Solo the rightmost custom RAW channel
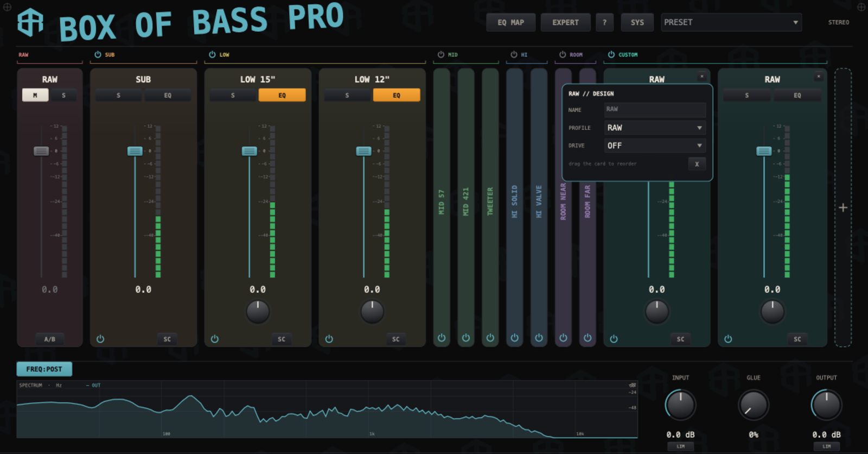Image resolution: width=868 pixels, height=454 pixels. click(747, 95)
